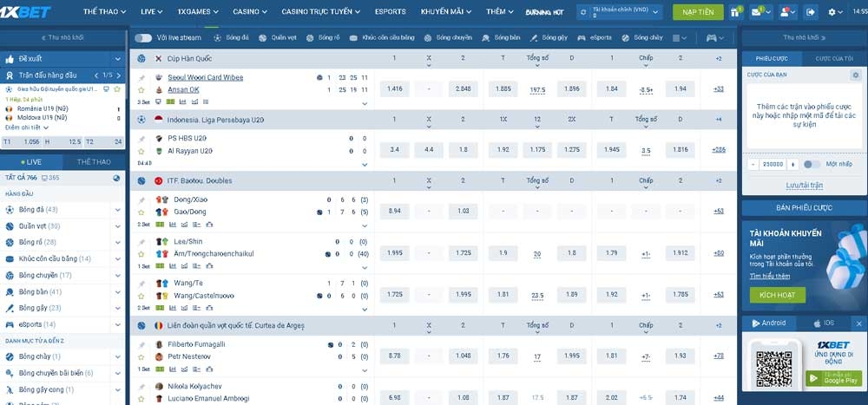Switch to THỂ THAO tab in sidebar

click(94, 162)
